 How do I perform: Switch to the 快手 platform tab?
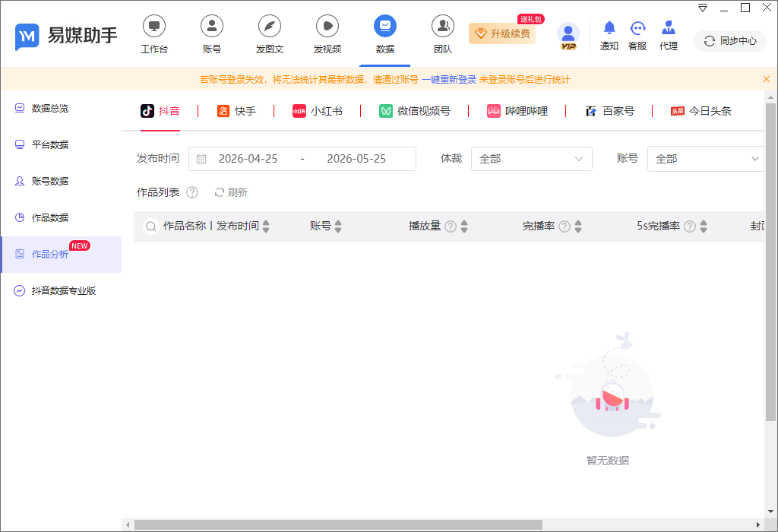(237, 111)
